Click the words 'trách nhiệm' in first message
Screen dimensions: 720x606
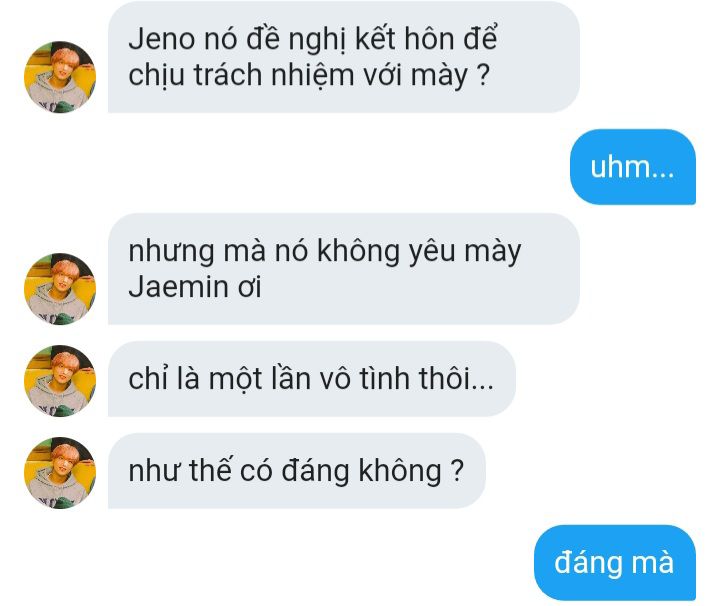[x=274, y=75]
